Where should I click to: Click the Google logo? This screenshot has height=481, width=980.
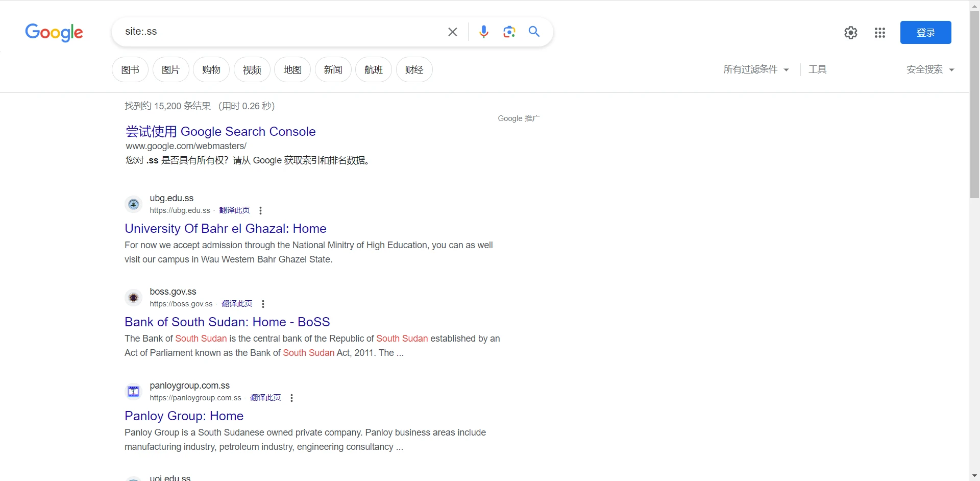point(54,33)
